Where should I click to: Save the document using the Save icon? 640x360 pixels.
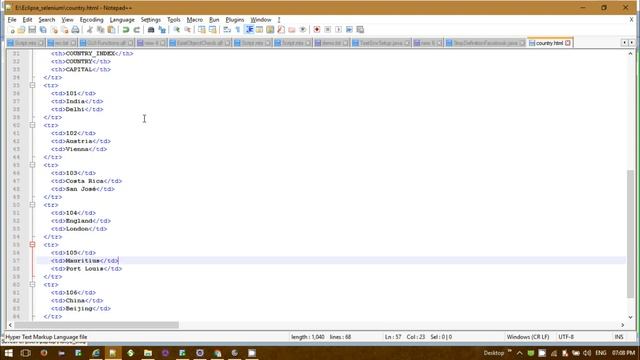[x=32, y=30]
